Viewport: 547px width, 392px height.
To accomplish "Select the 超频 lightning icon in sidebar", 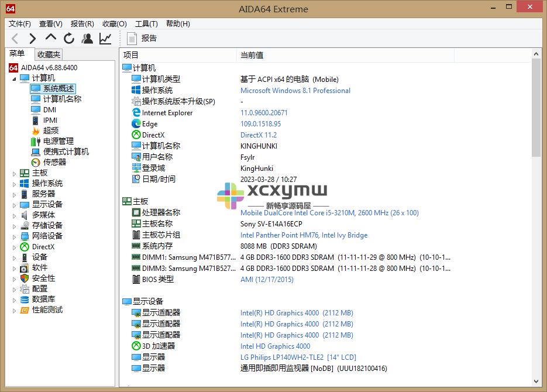I will pyautogui.click(x=36, y=130).
